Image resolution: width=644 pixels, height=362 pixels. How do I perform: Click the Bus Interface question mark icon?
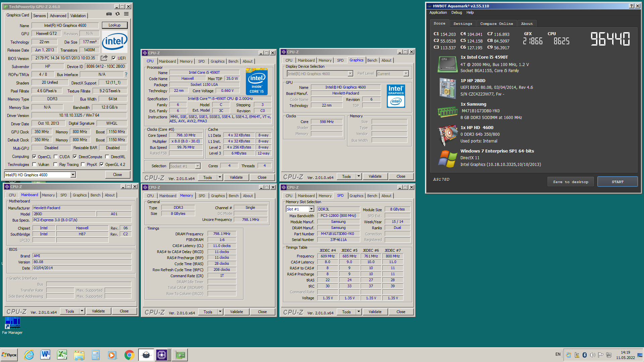click(126, 74)
